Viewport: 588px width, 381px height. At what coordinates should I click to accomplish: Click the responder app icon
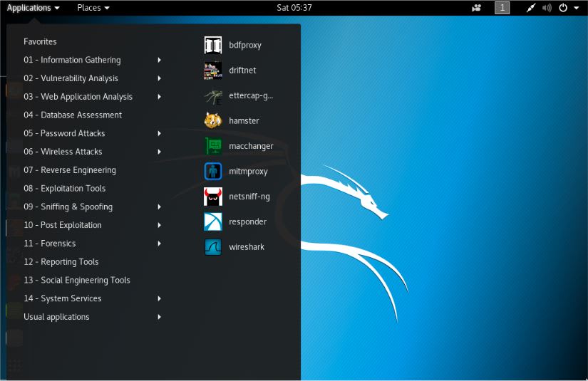point(213,221)
